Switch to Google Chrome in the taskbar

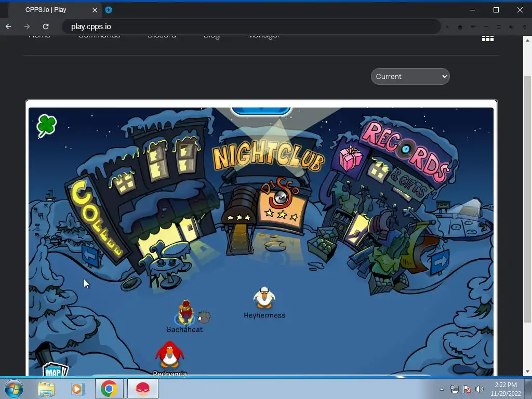pyautogui.click(x=109, y=389)
